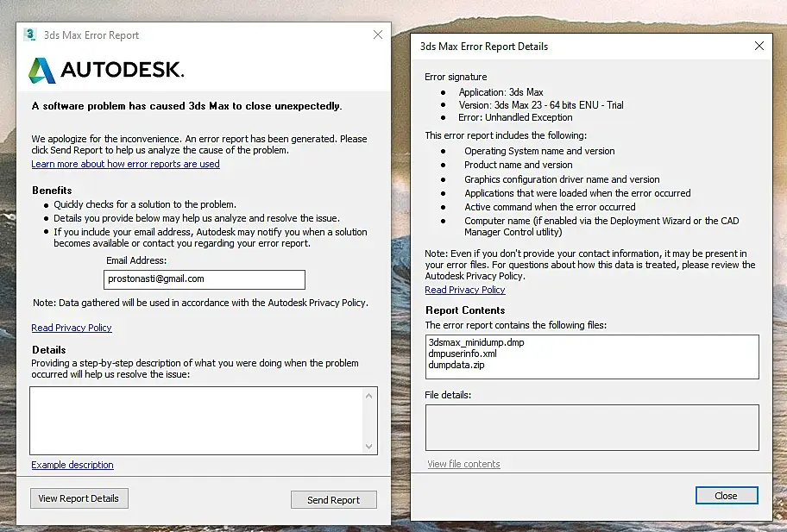
Task: Close the Error Report Details window via X
Action: pos(759,47)
